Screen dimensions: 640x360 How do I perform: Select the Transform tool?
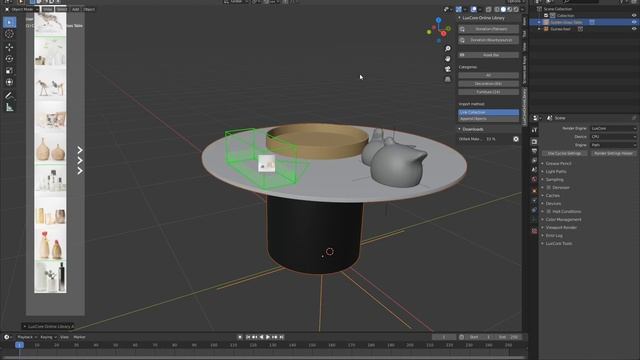[9, 82]
